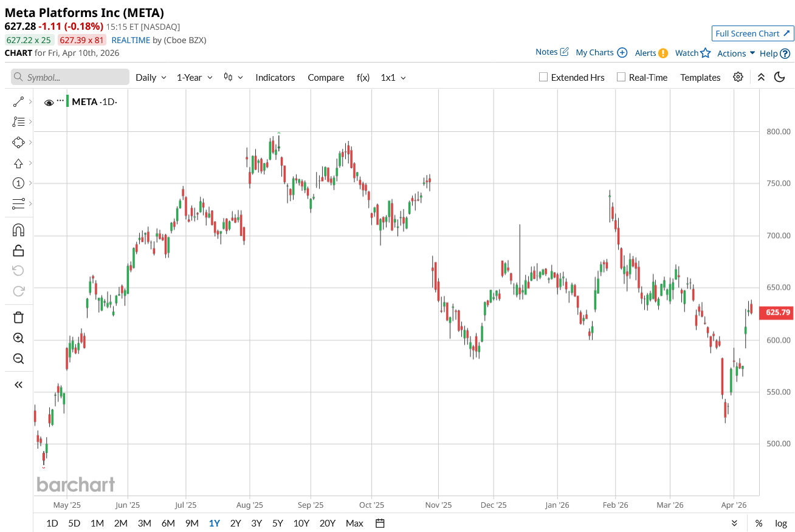Switch to the 5Y time range
This screenshot has height=532, width=795.
point(278,523)
